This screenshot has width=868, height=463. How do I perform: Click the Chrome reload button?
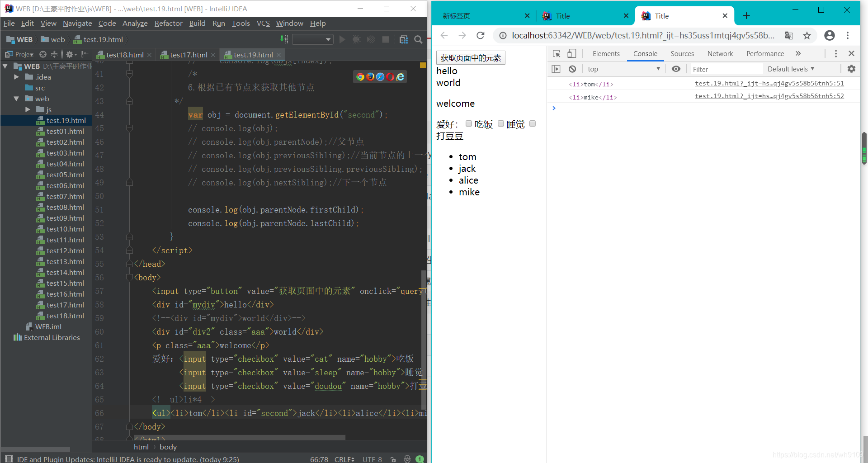tap(481, 35)
